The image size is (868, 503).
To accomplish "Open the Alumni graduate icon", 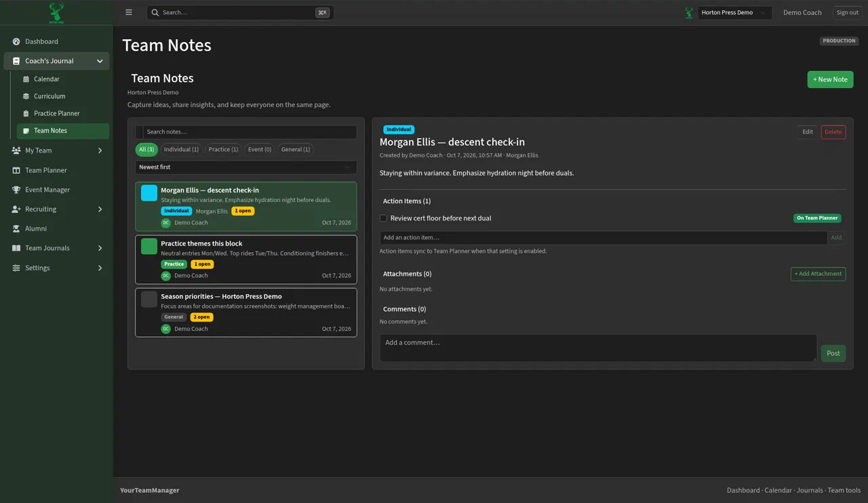I will 16,229.
